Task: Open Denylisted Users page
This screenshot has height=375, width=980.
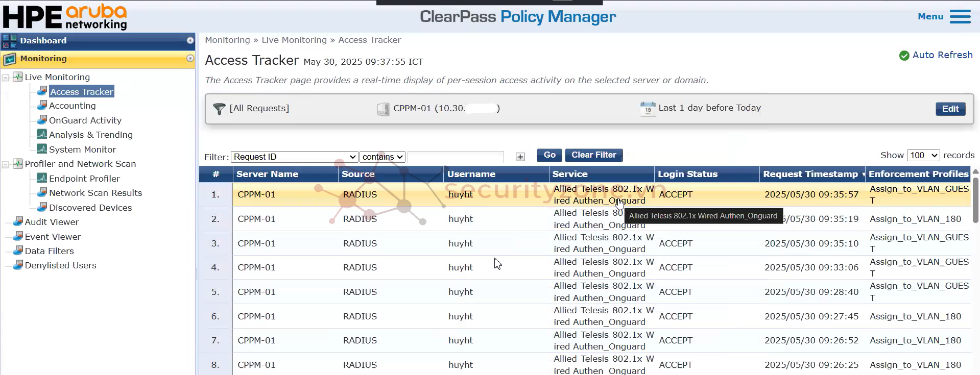Action: click(60, 265)
